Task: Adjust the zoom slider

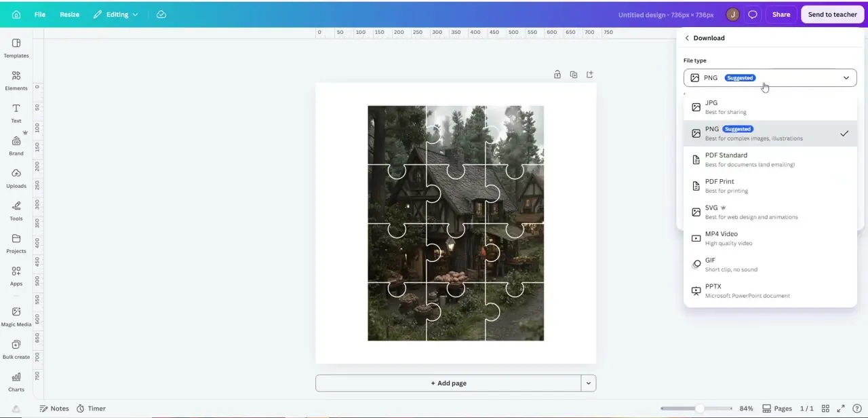Action: (x=696, y=408)
